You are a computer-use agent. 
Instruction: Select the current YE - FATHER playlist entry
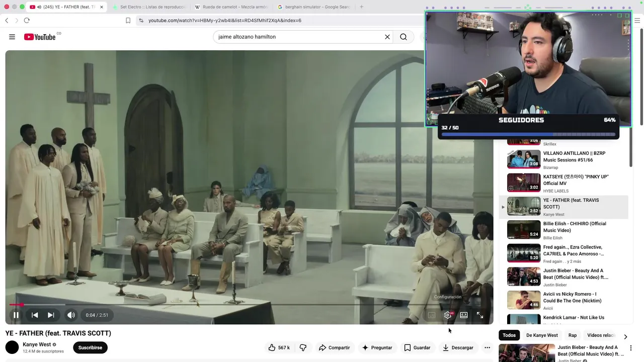point(563,207)
